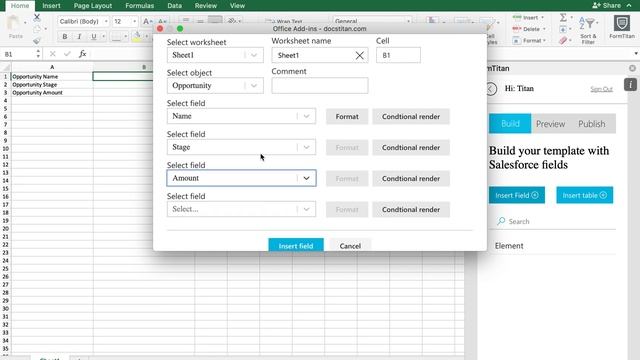
Task: Click Condtional render for Stage field
Action: (x=411, y=147)
